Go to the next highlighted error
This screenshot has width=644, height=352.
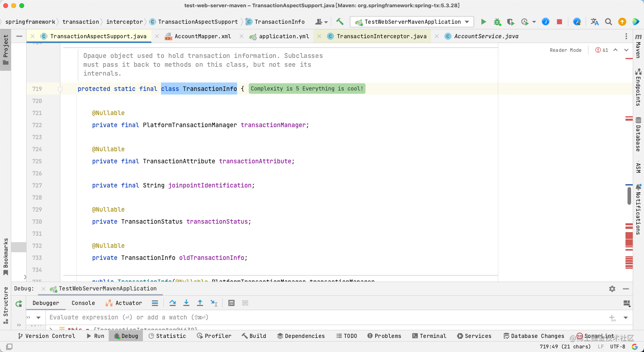tap(626, 50)
